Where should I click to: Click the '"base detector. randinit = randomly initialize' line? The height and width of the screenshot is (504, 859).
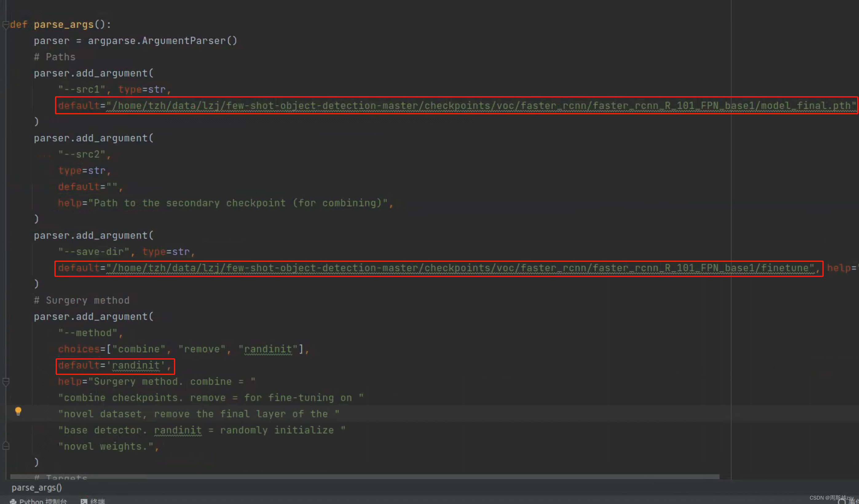pos(202,430)
